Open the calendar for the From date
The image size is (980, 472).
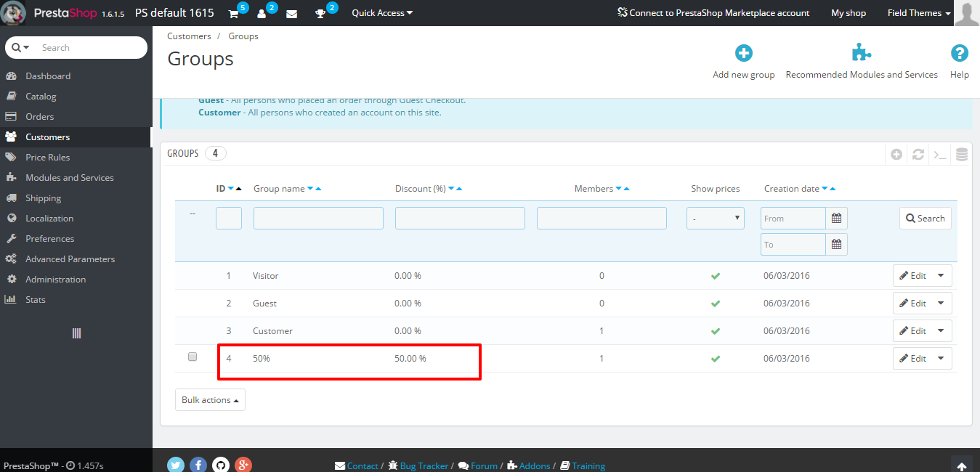pos(836,219)
